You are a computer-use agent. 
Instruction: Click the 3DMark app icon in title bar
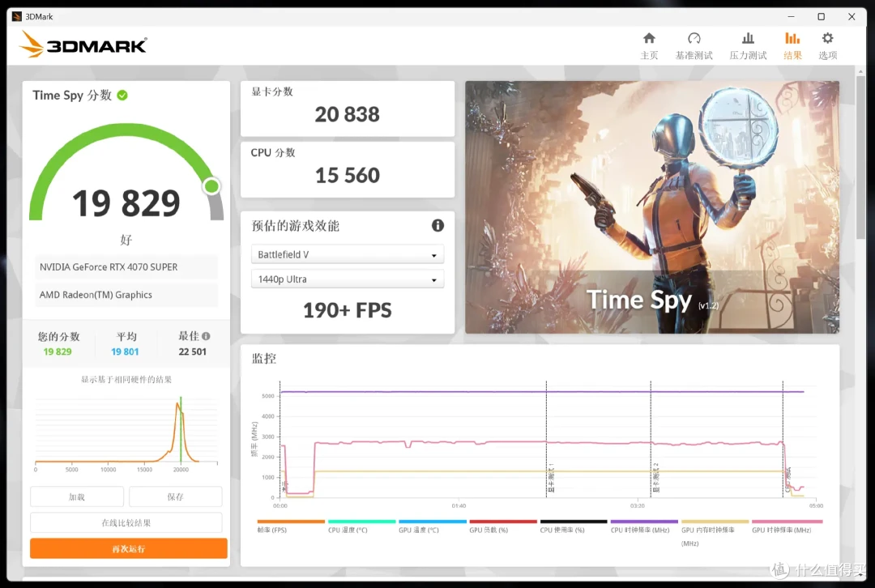pos(17,16)
